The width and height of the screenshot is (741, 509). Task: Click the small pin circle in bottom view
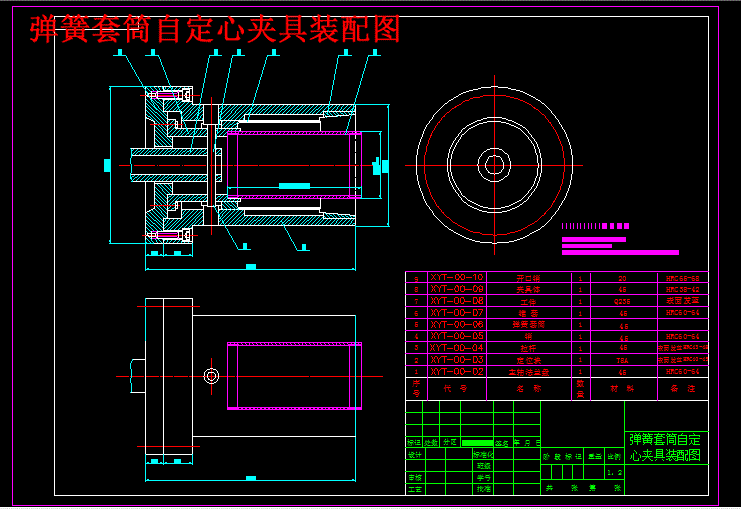[x=211, y=376]
